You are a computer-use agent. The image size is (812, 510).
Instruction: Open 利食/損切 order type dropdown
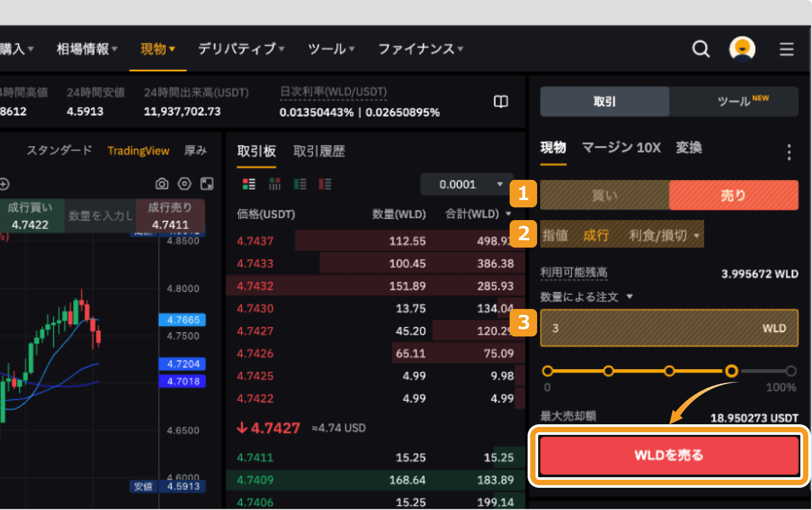664,235
